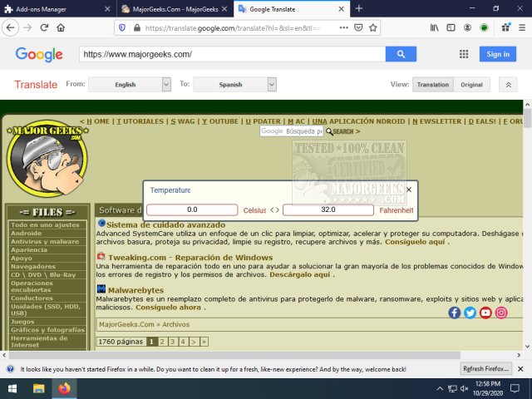The image size is (532, 399).
Task: Open MajorGeeks Instagram icon
Action: click(x=501, y=313)
